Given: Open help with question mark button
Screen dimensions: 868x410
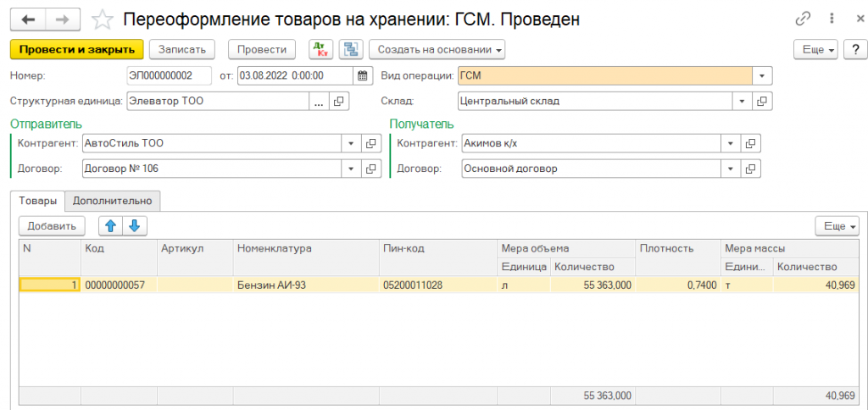Looking at the screenshot, I should pyautogui.click(x=852, y=50).
